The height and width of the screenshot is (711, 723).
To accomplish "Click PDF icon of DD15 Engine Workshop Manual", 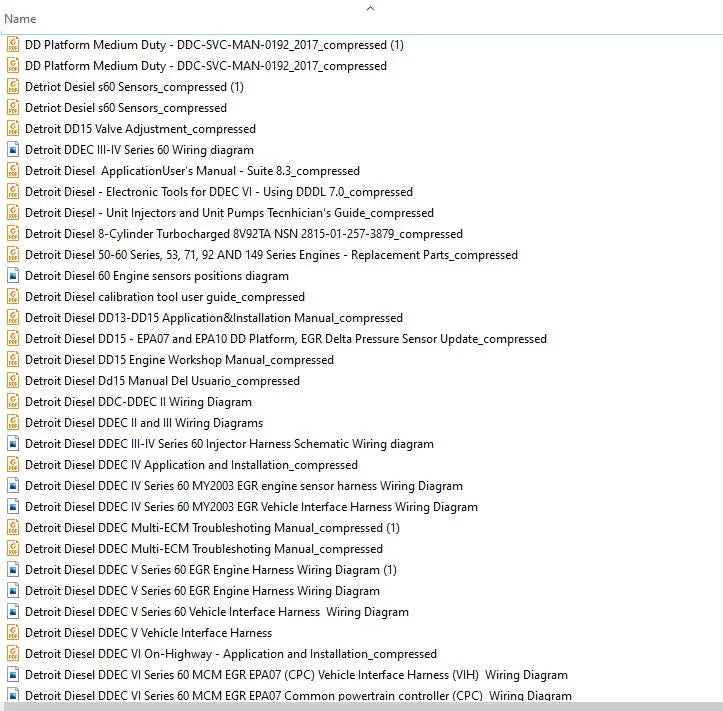I will [x=13, y=360].
